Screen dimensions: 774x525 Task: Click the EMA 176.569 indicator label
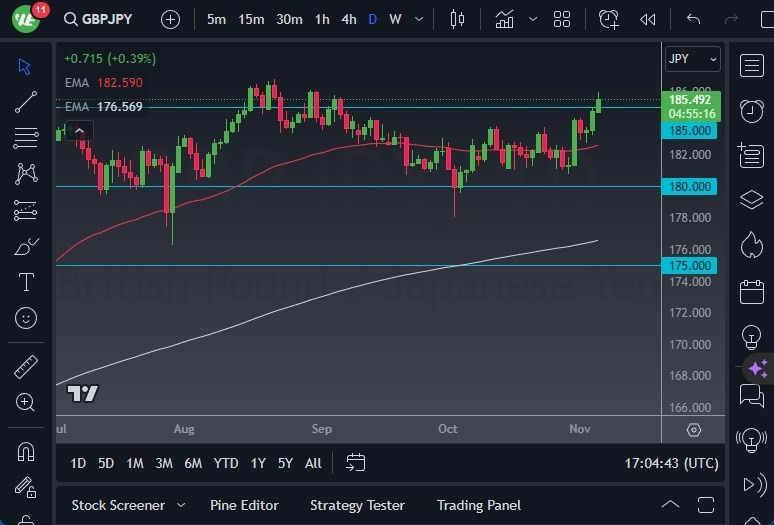(104, 107)
